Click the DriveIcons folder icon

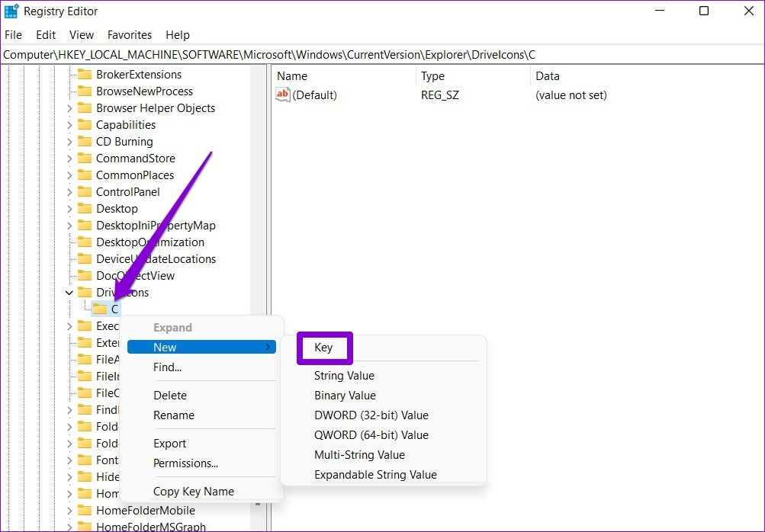85,292
